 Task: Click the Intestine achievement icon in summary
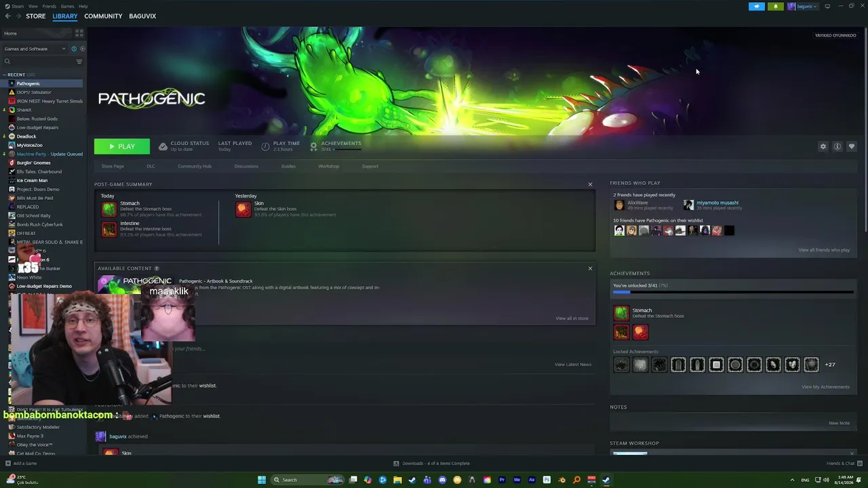tap(108, 230)
